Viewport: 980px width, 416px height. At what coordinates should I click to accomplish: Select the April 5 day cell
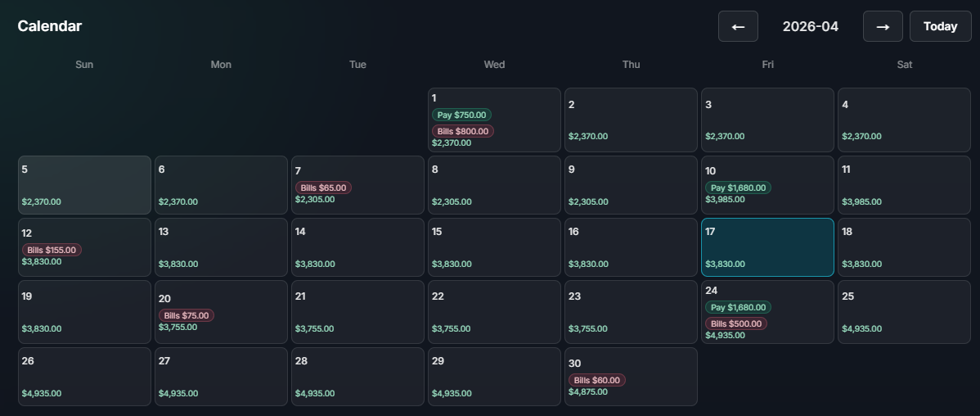click(x=84, y=185)
